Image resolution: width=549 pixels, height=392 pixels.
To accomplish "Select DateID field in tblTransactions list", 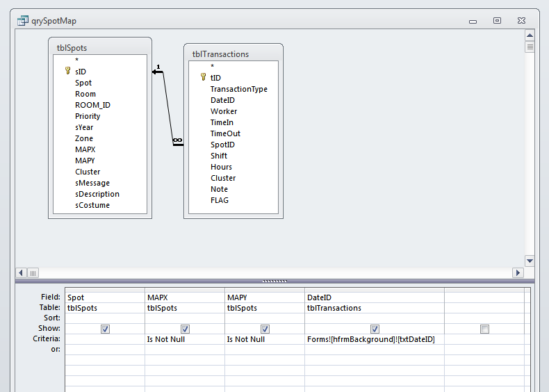I will pos(222,100).
